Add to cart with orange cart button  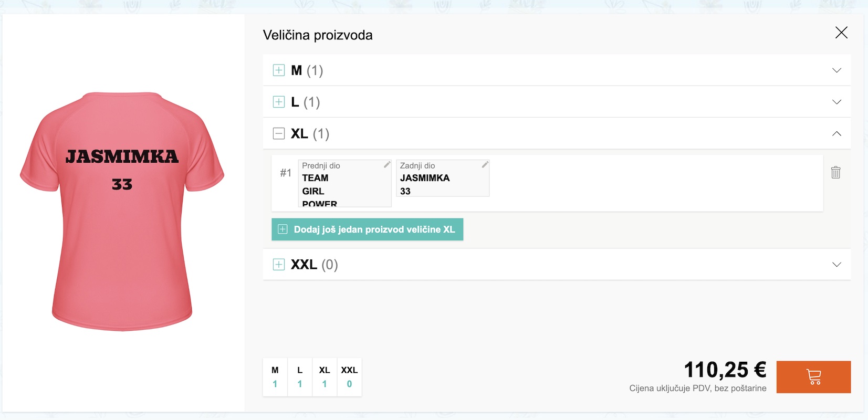click(x=813, y=377)
